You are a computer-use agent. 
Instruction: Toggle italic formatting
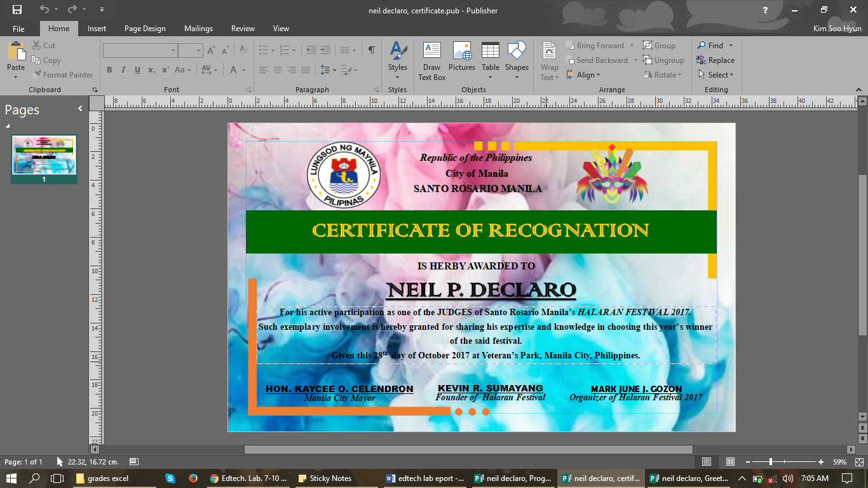tap(123, 70)
